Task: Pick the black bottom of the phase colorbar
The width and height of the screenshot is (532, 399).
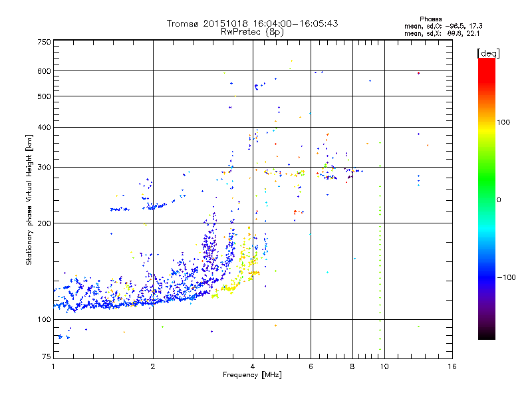Action: coord(487,334)
